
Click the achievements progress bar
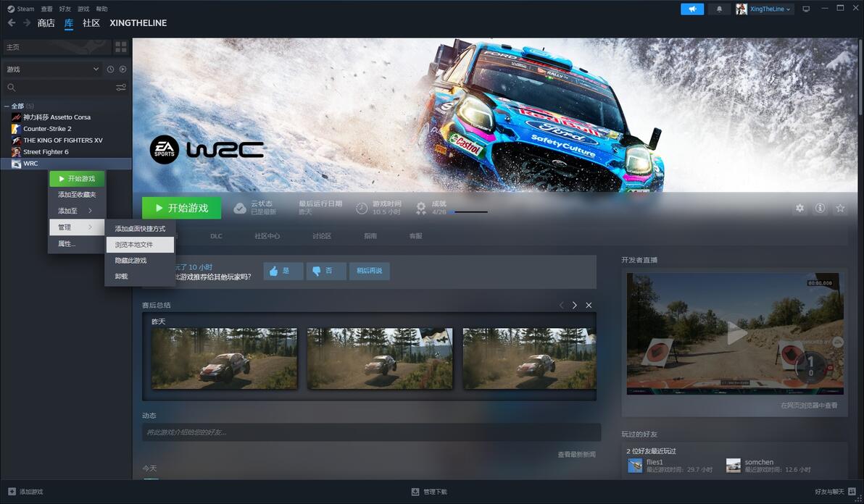point(468,212)
